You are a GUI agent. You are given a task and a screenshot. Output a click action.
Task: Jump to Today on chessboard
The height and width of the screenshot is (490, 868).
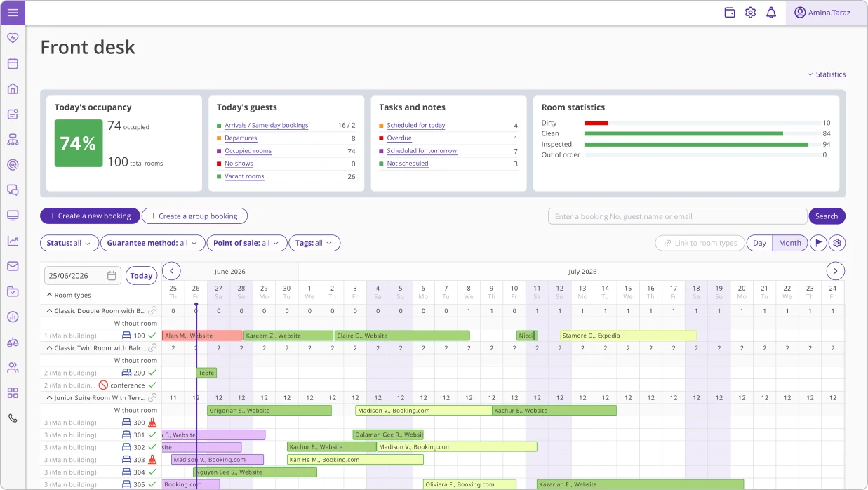[x=141, y=276]
